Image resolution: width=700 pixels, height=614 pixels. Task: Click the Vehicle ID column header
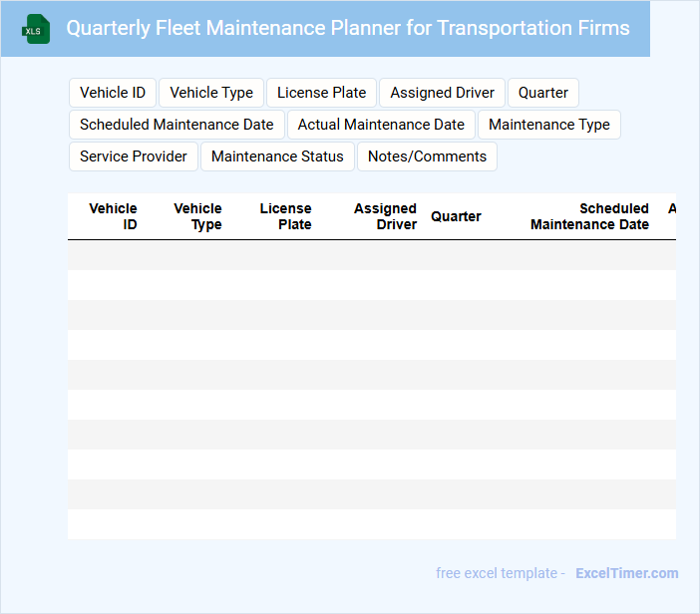pyautogui.click(x=114, y=216)
